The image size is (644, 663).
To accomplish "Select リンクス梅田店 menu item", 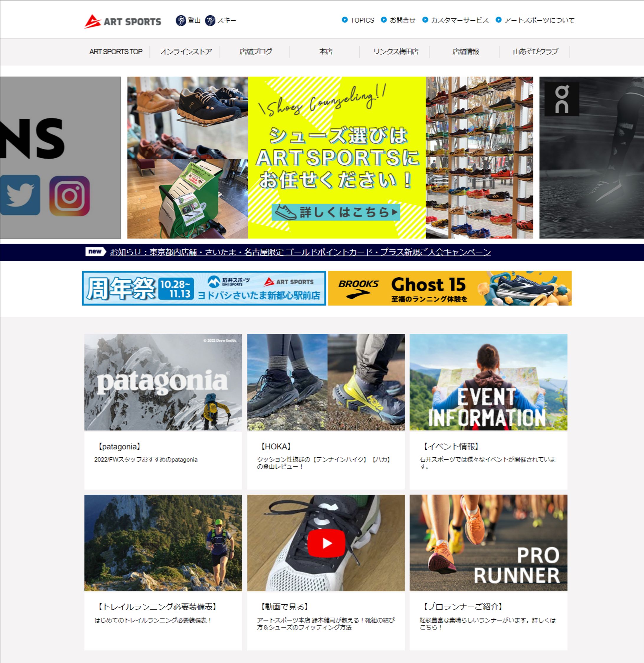I will pyautogui.click(x=396, y=52).
